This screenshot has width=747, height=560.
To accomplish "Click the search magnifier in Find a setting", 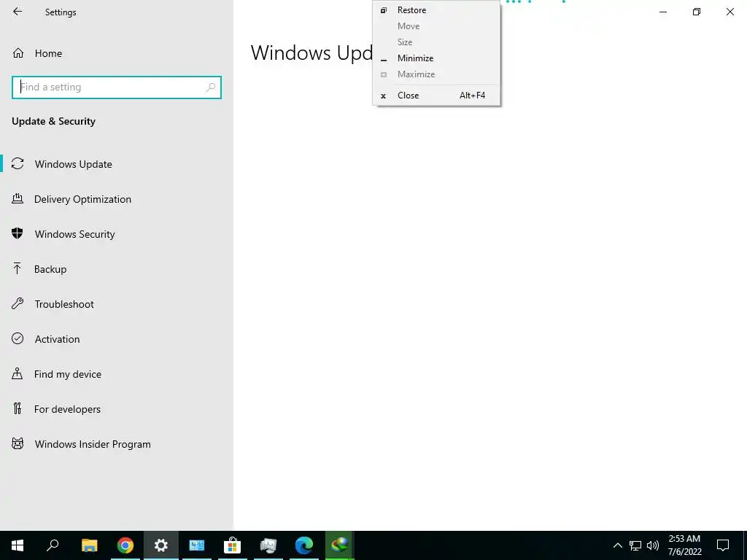I will pos(211,87).
